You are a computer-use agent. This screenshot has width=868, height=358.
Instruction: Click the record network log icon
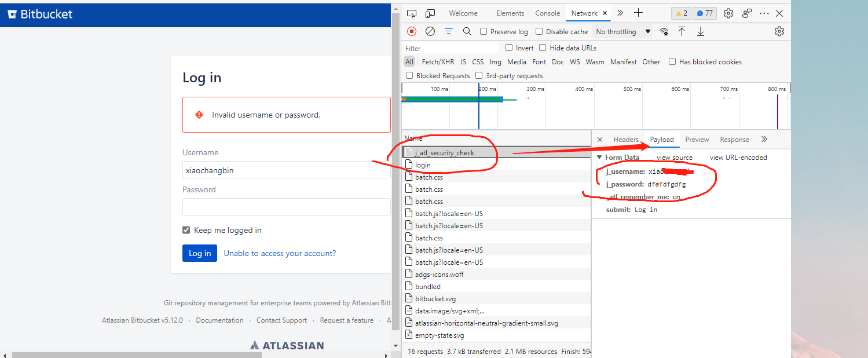click(412, 31)
